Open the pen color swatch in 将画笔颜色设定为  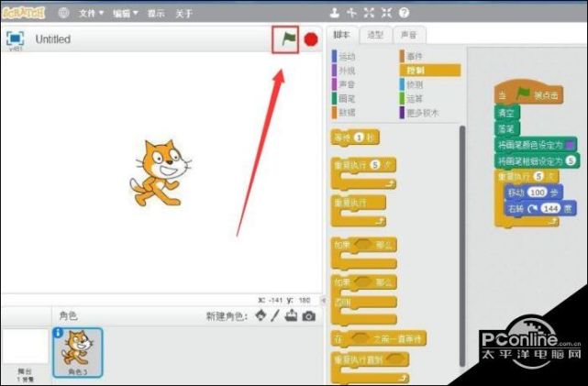click(x=570, y=145)
